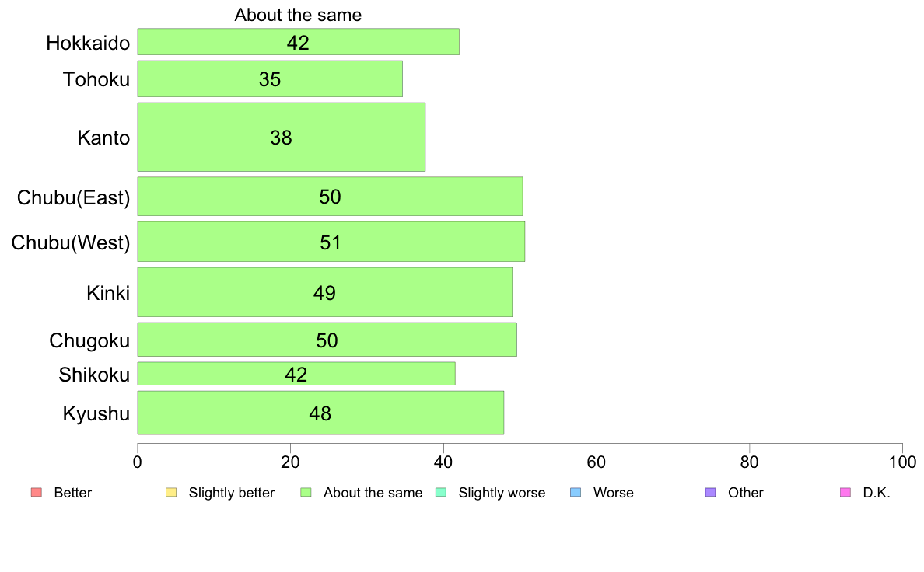Select the Chubu(West) bar showing 51

(331, 242)
